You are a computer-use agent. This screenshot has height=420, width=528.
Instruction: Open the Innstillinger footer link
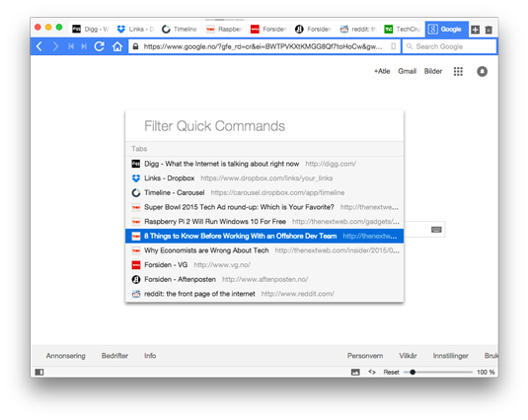pyautogui.click(x=451, y=356)
